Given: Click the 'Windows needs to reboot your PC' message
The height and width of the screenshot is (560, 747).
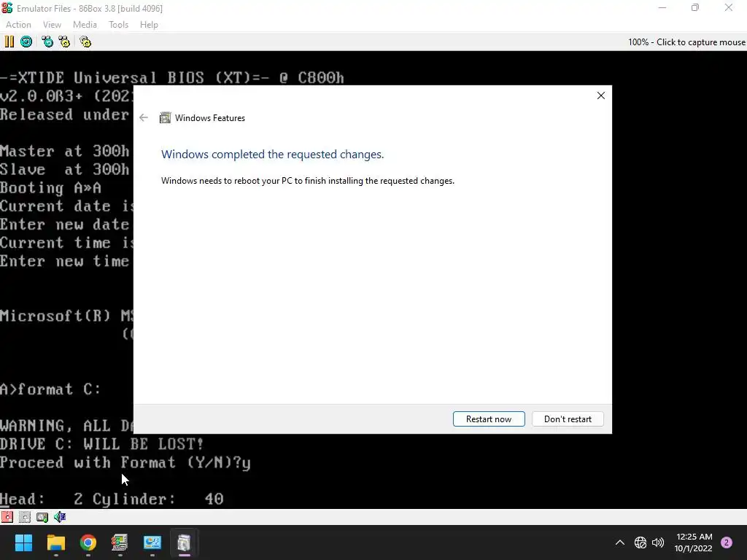Looking at the screenshot, I should pyautogui.click(x=308, y=181).
